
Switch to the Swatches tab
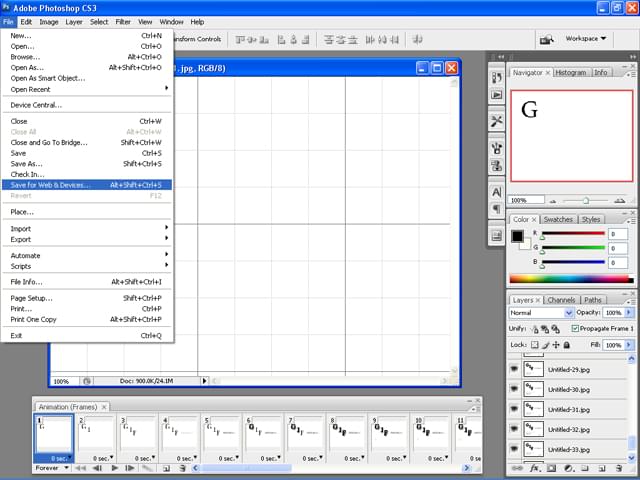[x=558, y=220]
